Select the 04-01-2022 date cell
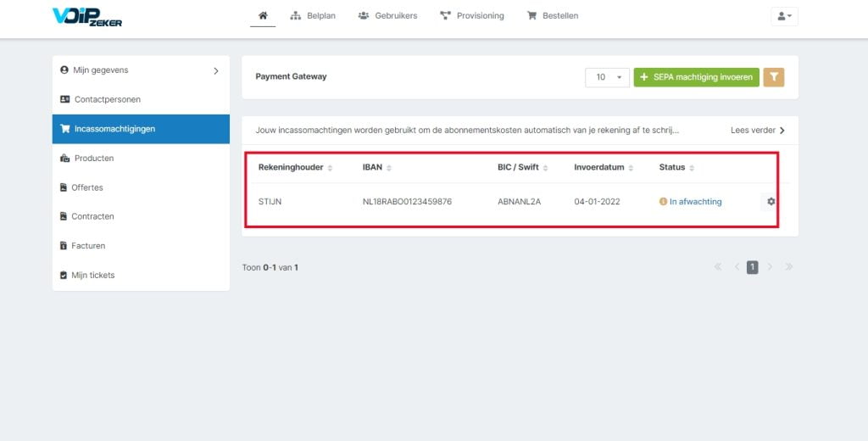 (x=598, y=202)
